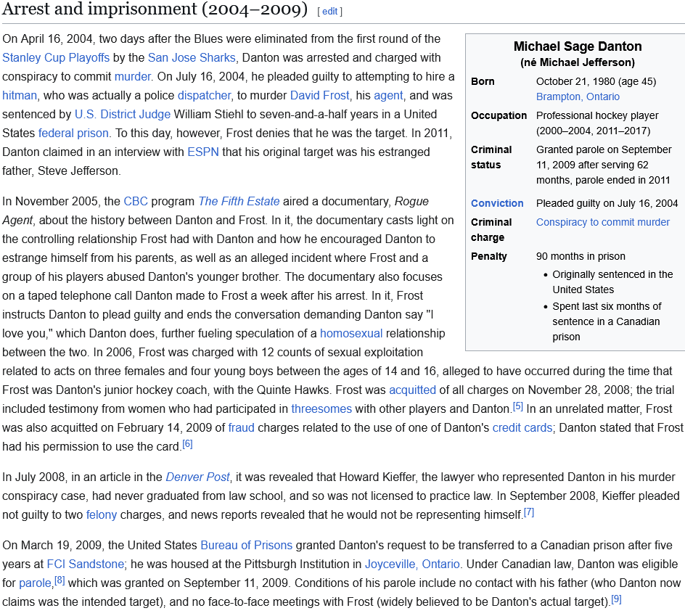
Task: Follow the dispatcher link
Action: (204, 95)
